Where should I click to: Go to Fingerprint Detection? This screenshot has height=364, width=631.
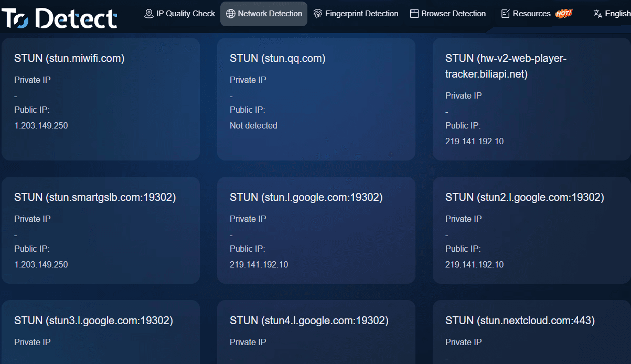356,14
